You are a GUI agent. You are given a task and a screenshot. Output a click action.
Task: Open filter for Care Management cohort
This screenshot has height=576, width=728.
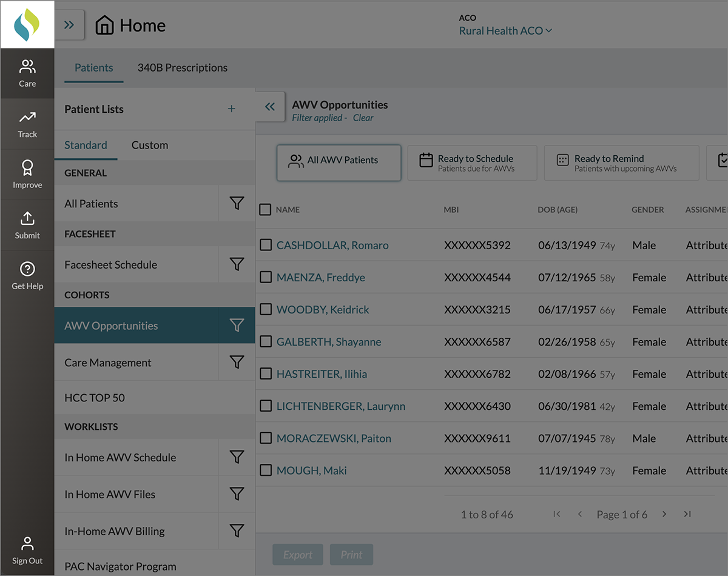(237, 363)
